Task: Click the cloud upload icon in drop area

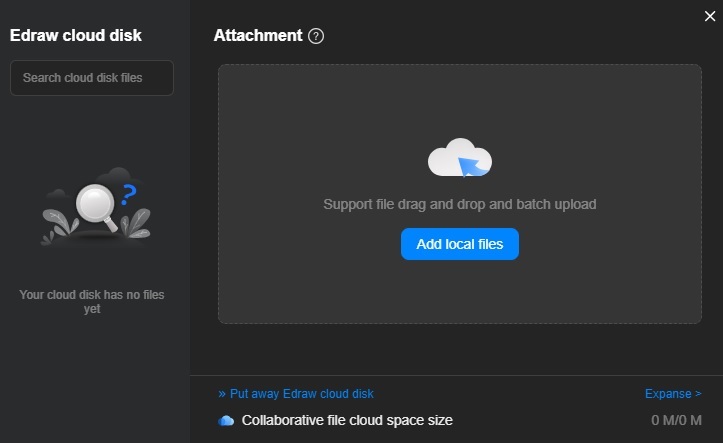Action: click(x=460, y=158)
